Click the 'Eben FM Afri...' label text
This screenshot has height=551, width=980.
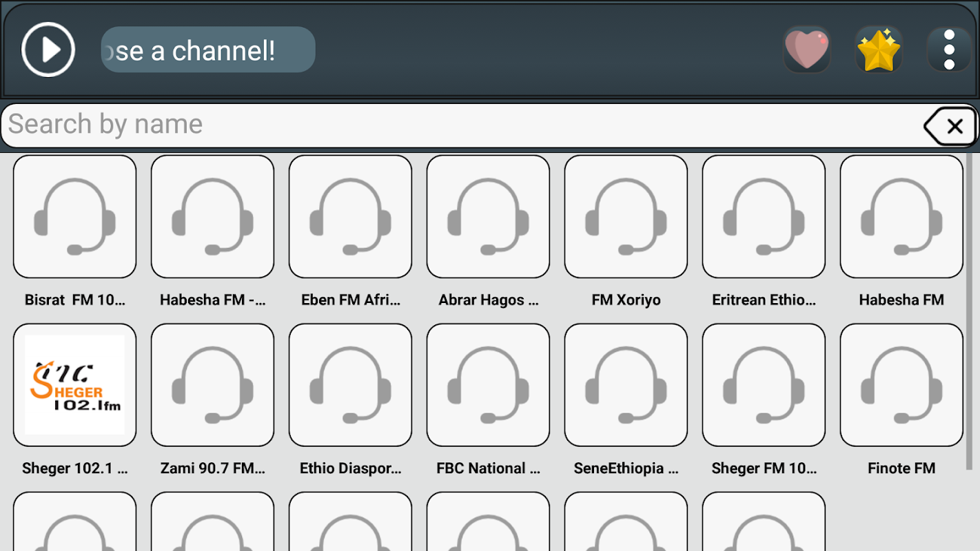351,300
